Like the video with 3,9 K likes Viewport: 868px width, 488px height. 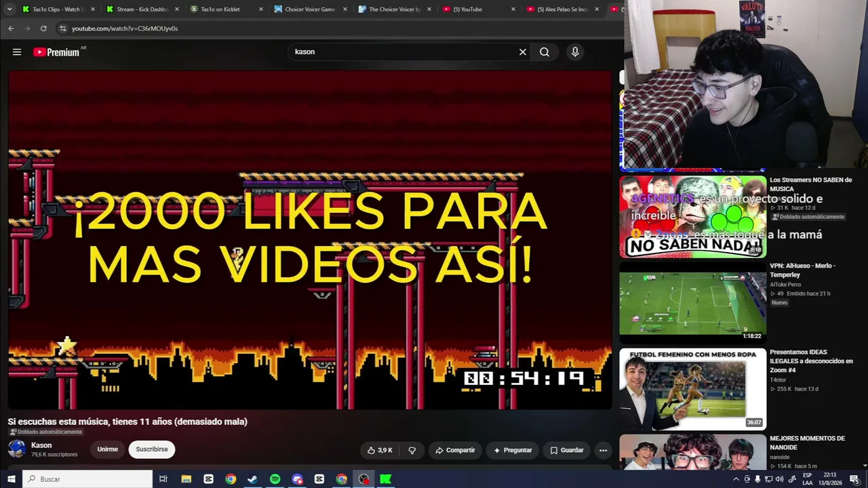[380, 450]
